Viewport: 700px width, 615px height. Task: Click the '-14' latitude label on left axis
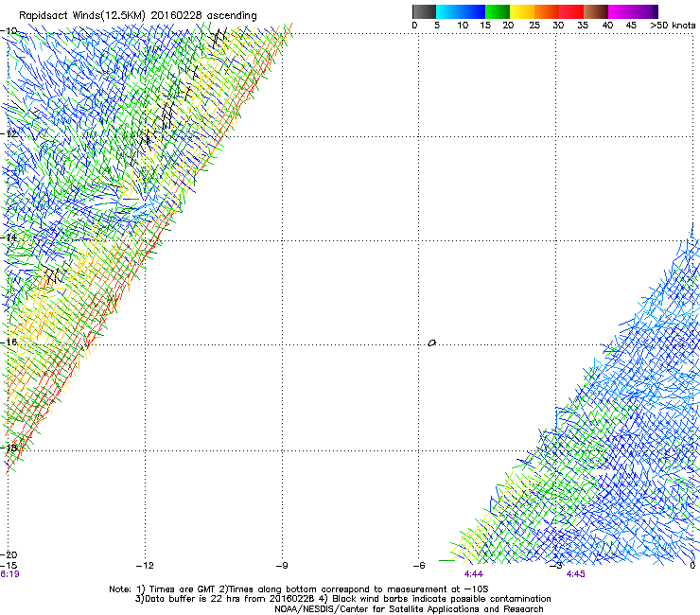tap(9, 237)
